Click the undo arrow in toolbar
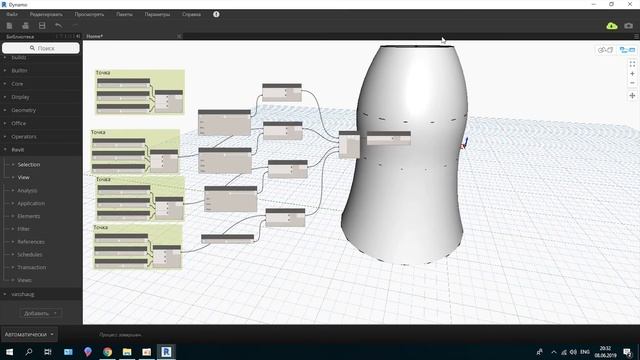This screenshot has width=640, height=360. coord(58,26)
